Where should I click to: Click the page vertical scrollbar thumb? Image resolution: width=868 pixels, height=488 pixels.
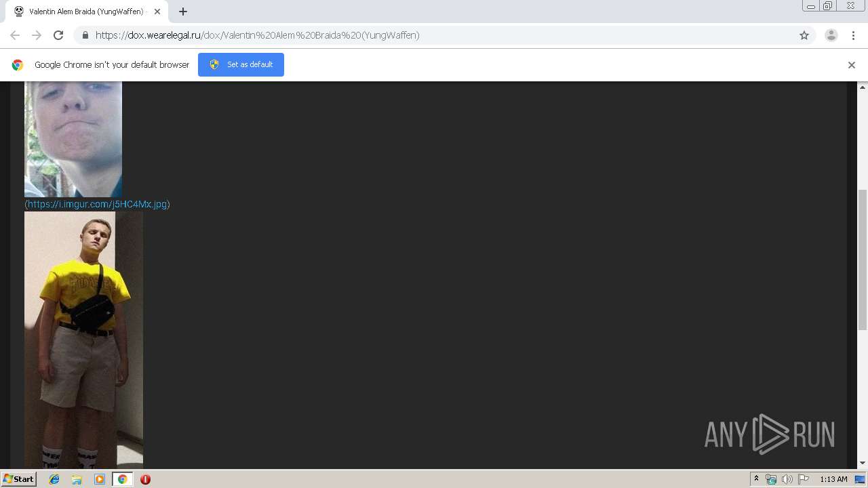(863, 260)
